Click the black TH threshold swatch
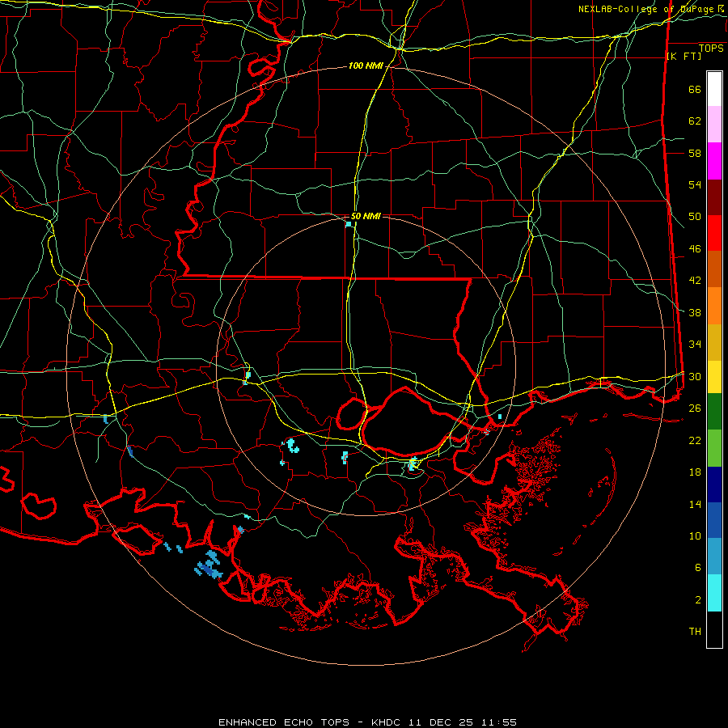 714,629
